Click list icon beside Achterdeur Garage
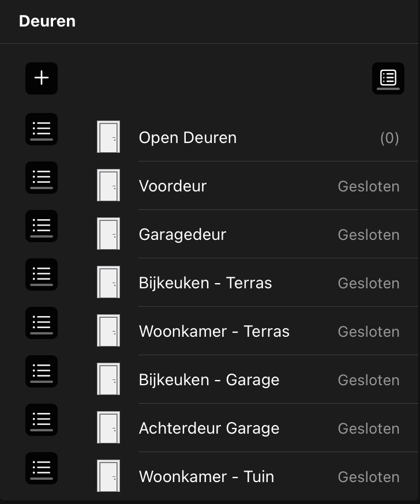The image size is (420, 504). [x=42, y=420]
